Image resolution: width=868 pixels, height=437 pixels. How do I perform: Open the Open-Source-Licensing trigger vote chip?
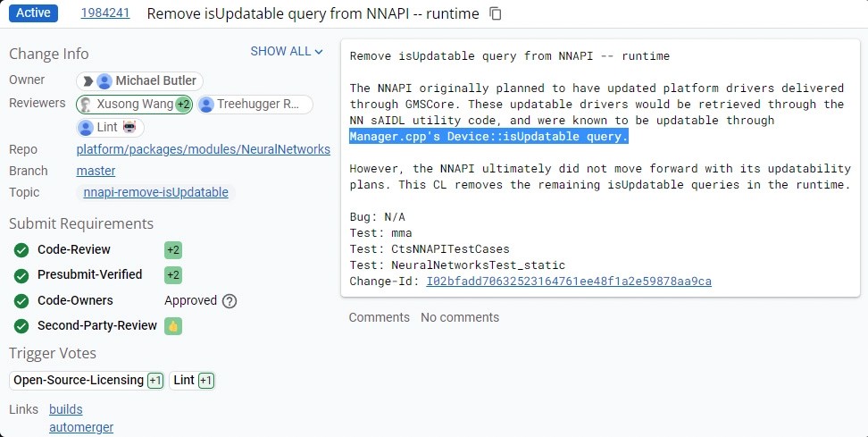88,381
